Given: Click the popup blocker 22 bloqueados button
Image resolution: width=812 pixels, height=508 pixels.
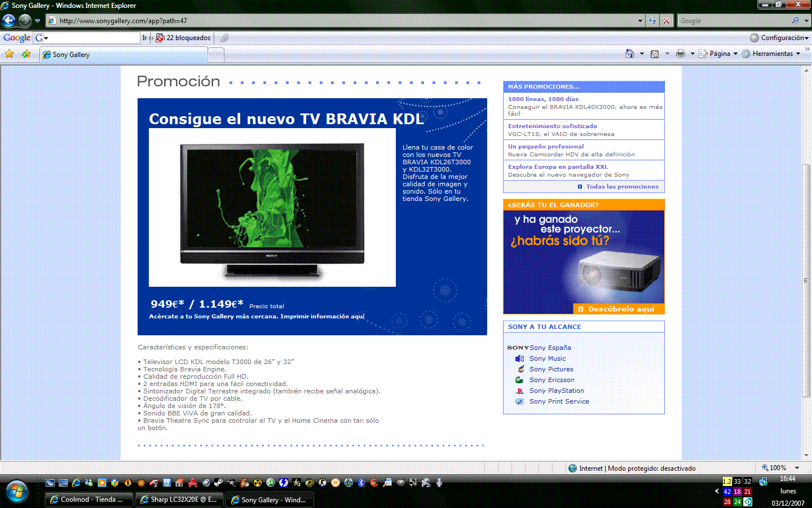Looking at the screenshot, I should point(183,38).
